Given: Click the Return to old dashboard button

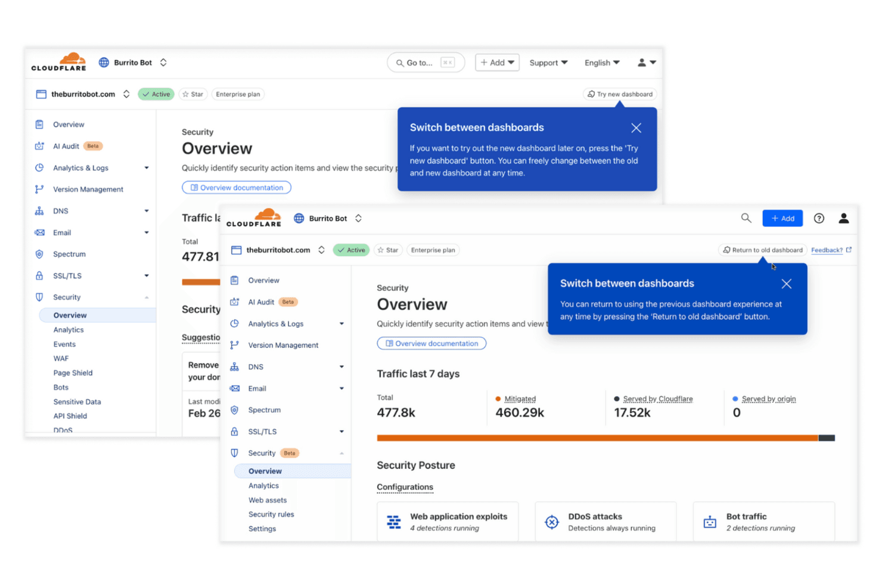Looking at the screenshot, I should pos(763,250).
